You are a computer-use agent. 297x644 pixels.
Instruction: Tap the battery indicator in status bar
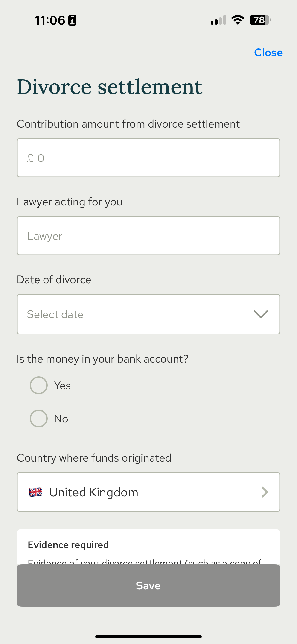click(260, 20)
